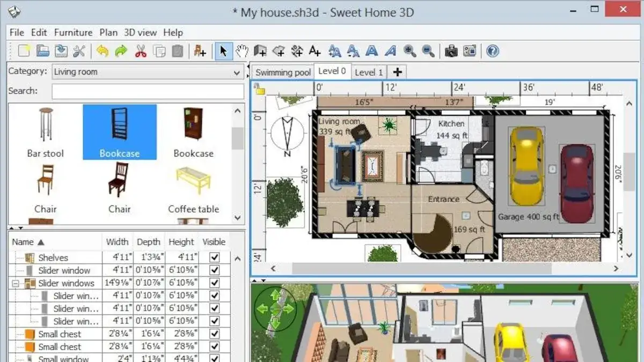Pick the Create dimensions tool
644x362 pixels.
point(297,51)
